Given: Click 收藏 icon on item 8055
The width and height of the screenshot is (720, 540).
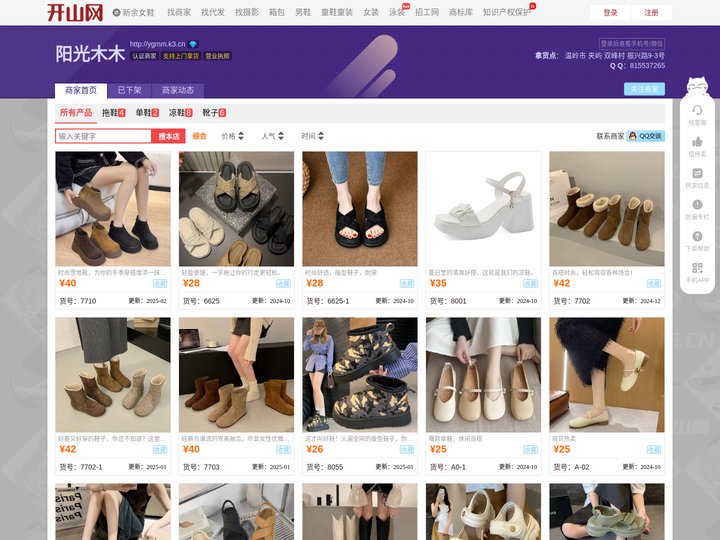Looking at the screenshot, I should (x=407, y=450).
